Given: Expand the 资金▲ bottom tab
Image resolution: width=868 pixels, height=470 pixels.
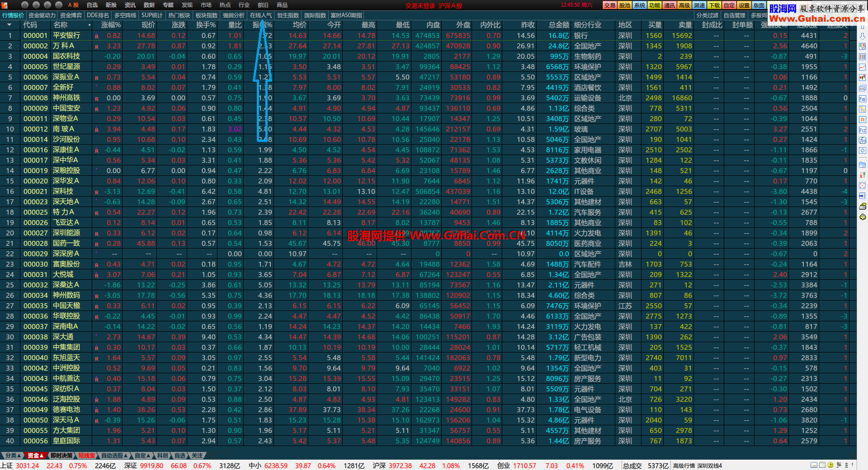Looking at the screenshot, I should tap(36, 456).
